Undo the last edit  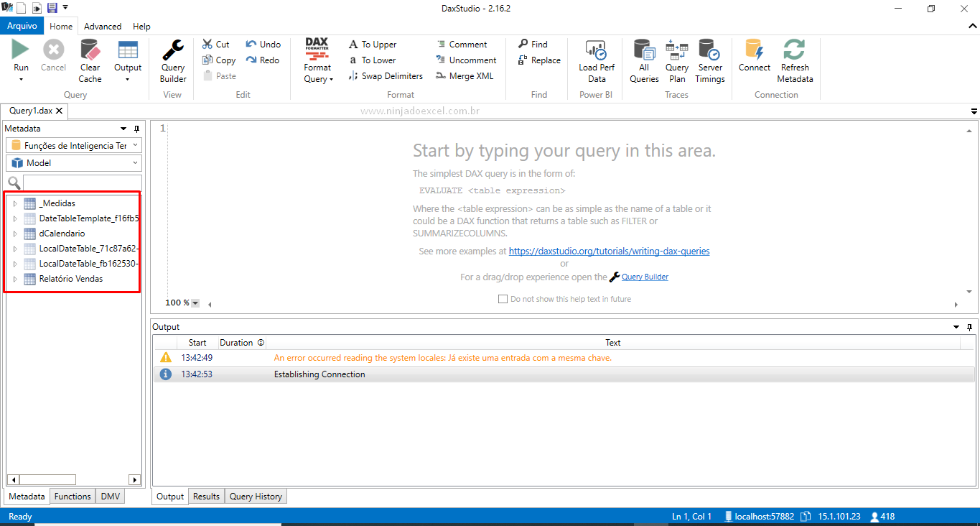pos(263,45)
